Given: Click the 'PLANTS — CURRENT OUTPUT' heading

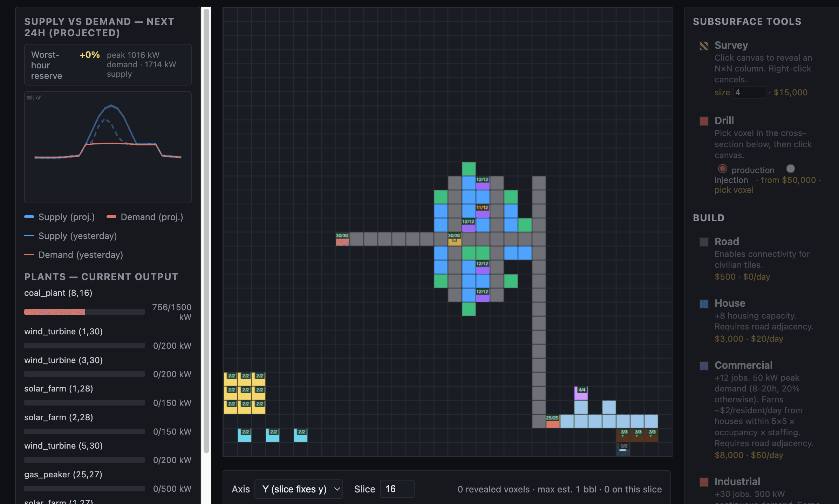Looking at the screenshot, I should point(101,277).
